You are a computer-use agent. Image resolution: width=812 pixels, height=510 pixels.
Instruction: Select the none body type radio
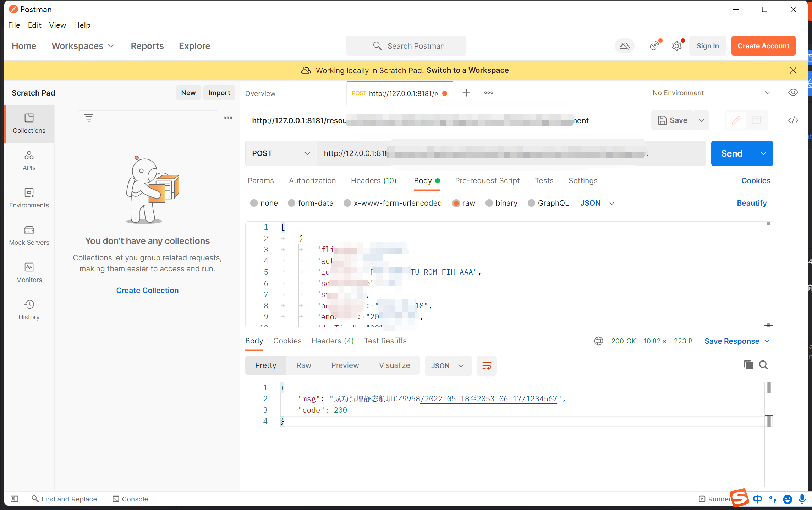pyautogui.click(x=254, y=203)
